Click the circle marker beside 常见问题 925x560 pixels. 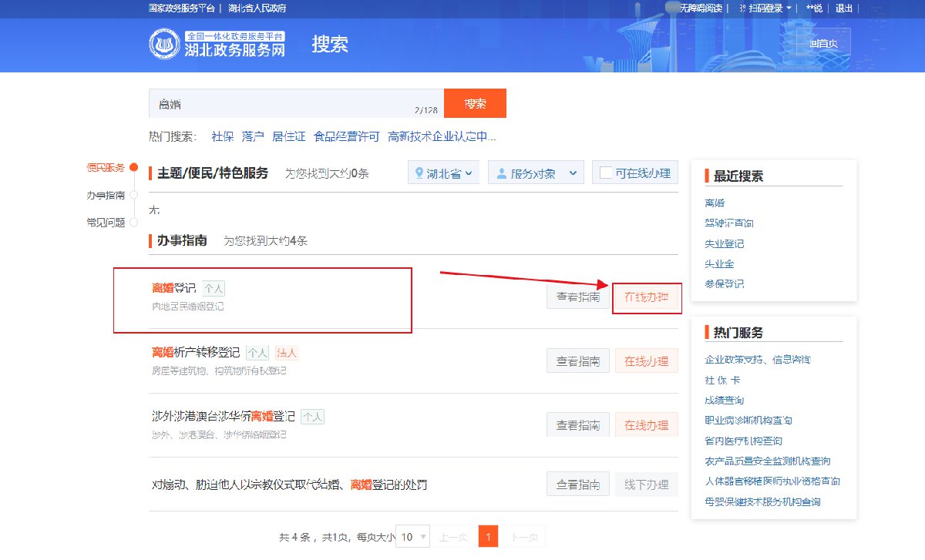click(x=134, y=223)
